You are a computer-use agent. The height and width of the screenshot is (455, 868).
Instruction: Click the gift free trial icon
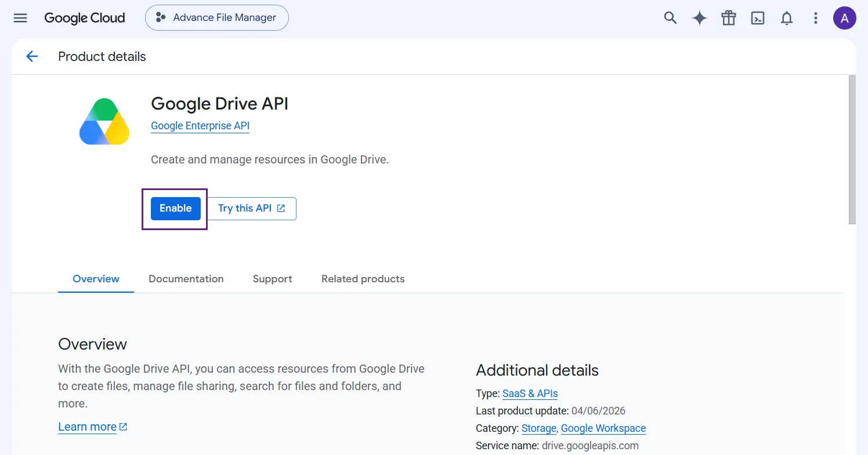coord(729,18)
